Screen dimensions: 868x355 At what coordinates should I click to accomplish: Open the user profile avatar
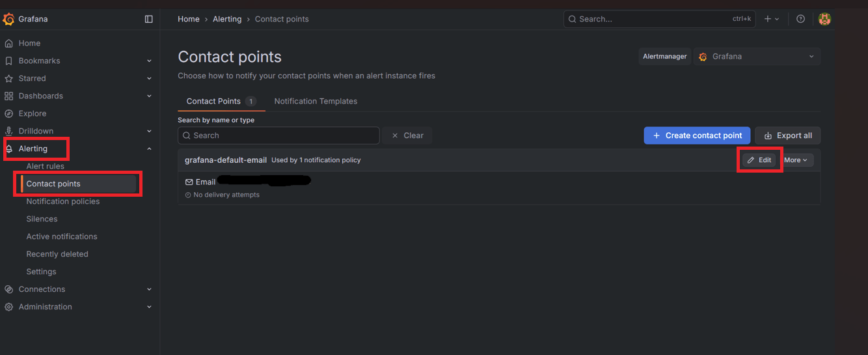824,20
